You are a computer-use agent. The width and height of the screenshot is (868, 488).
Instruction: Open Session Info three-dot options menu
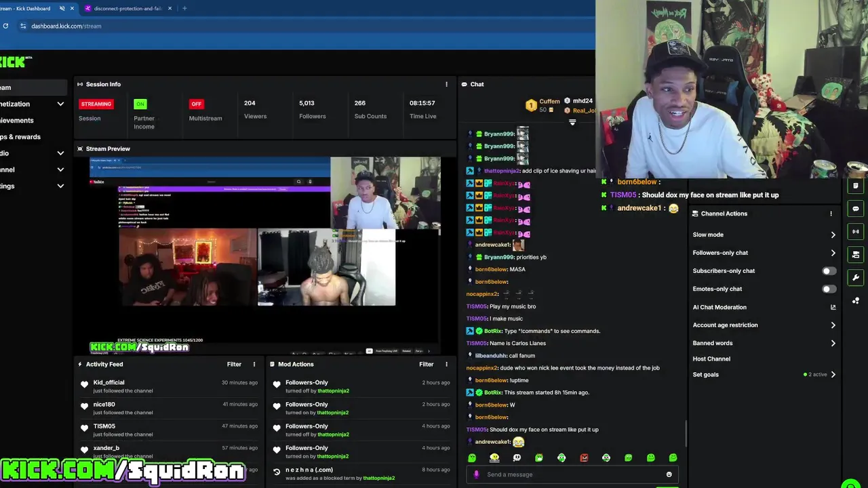click(x=446, y=84)
